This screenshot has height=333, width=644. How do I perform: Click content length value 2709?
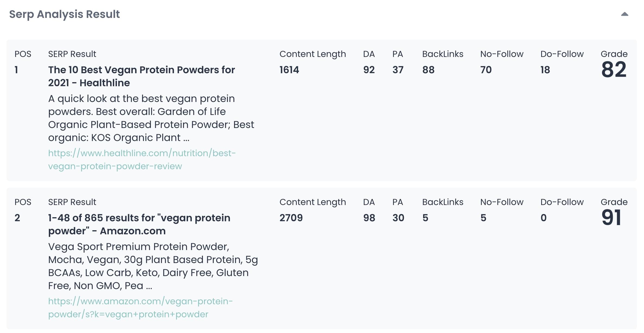point(291,218)
